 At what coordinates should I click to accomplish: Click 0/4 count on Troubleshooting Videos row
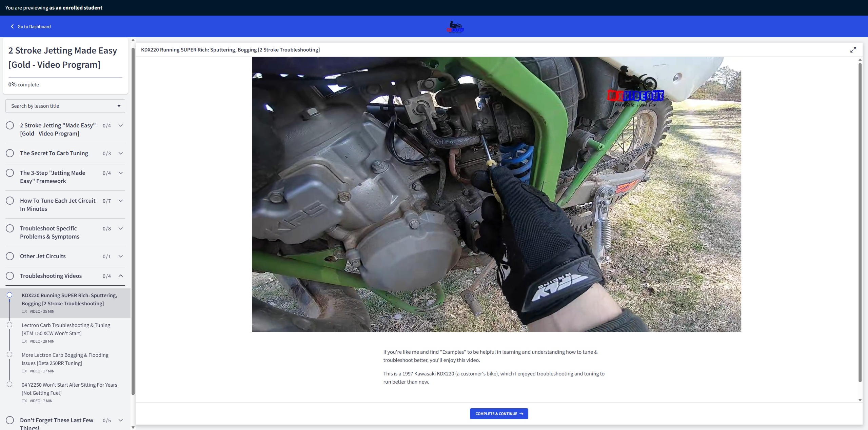[x=107, y=276]
